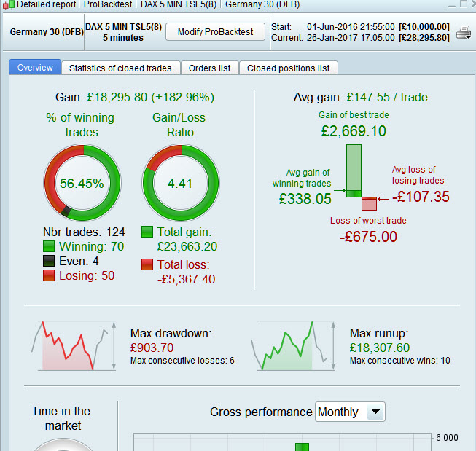Click Max drawdown value £903.70
Screen dimensions: 476x451
click(152, 348)
